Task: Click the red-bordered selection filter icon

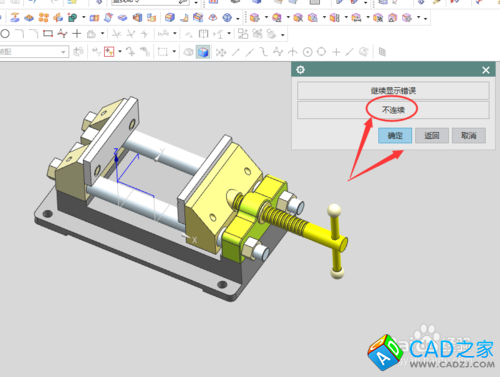Action: click(x=109, y=52)
